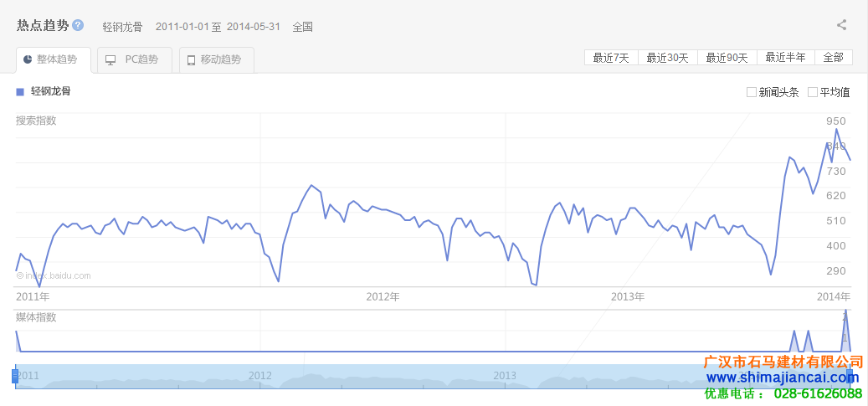This screenshot has height=406, width=868.
Task: Click the 2012 label in the timeline overview
Action: [x=260, y=376]
